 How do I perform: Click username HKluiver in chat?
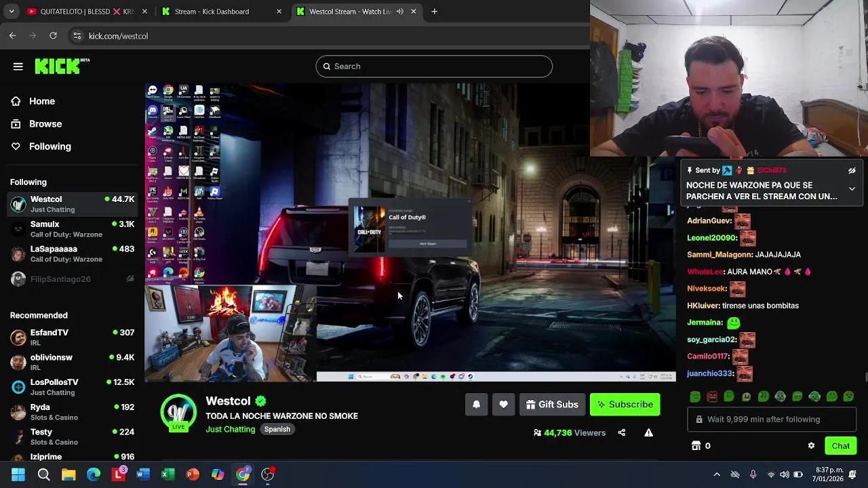[x=703, y=306]
